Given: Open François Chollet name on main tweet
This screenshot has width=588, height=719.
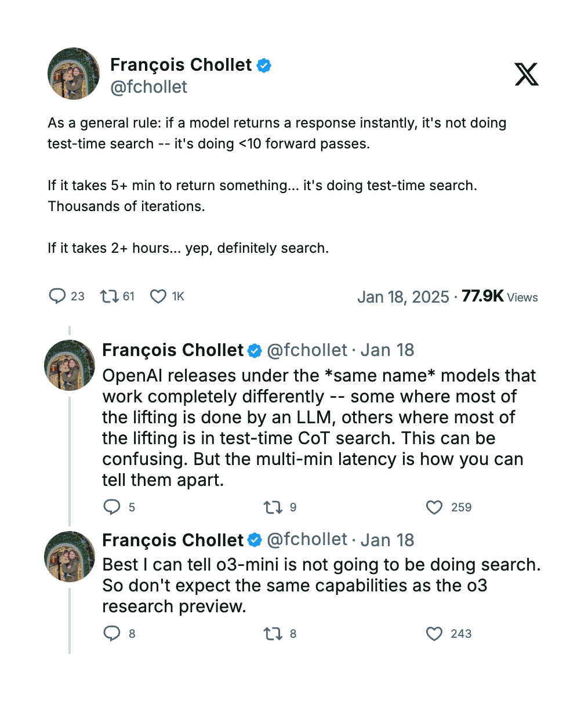Looking at the screenshot, I should click(x=181, y=65).
